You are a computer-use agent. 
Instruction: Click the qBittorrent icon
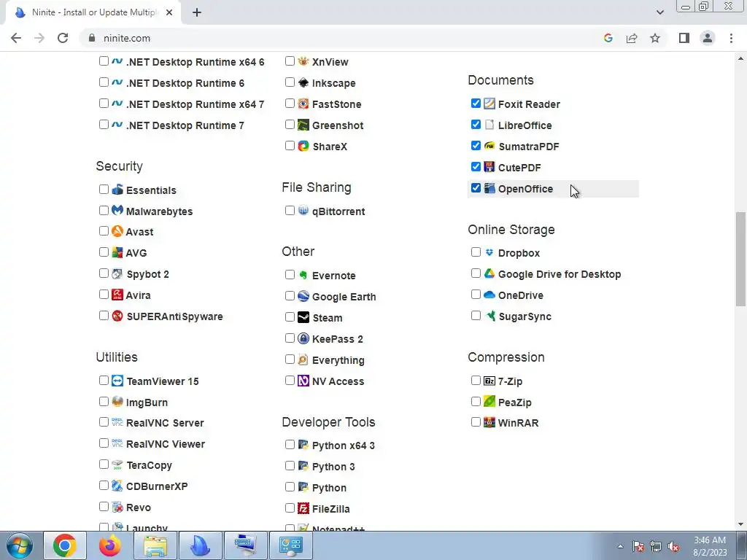pyautogui.click(x=303, y=210)
